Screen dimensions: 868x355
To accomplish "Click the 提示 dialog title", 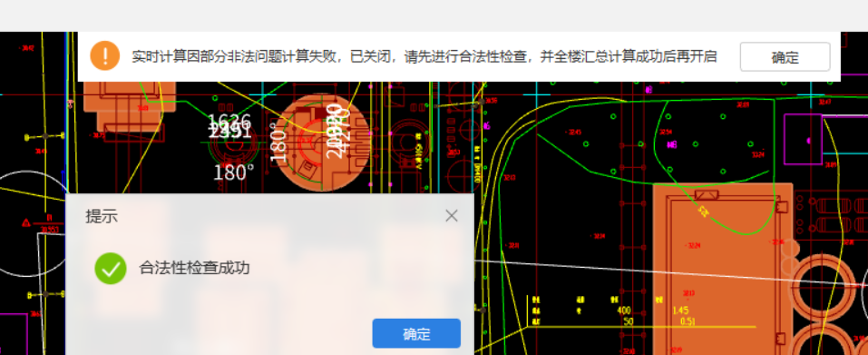I will [x=102, y=216].
